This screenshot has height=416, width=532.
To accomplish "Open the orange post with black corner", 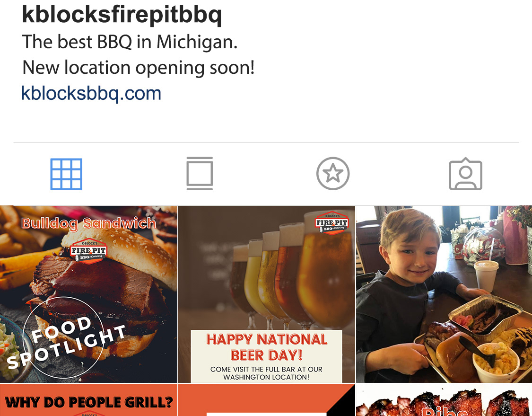I will pos(266,400).
